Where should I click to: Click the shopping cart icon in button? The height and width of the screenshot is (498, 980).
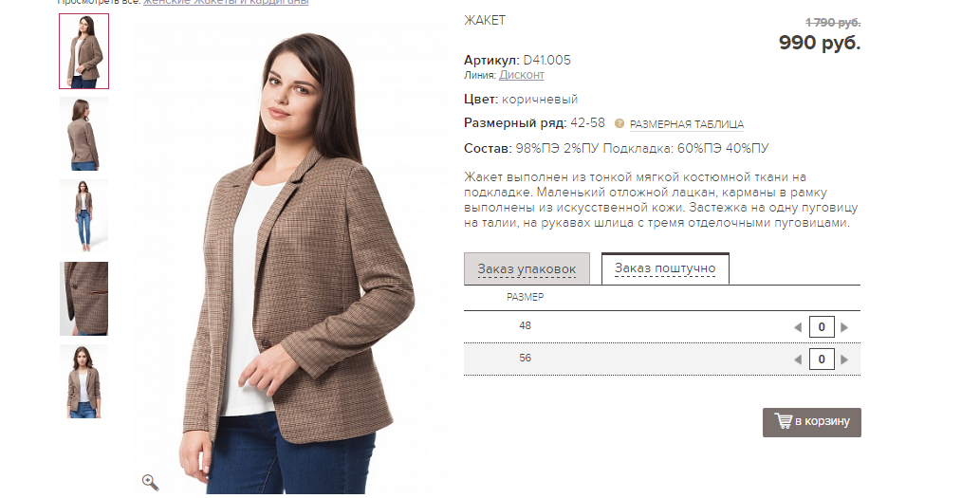tap(783, 420)
